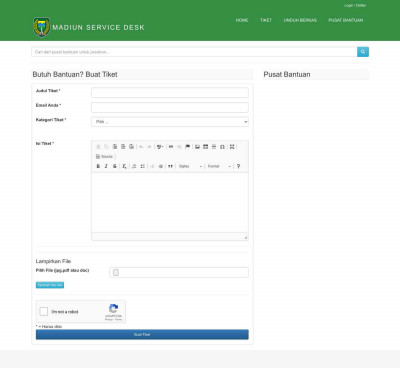Image resolution: width=400 pixels, height=368 pixels.
Task: Click the Remove Format icon
Action: tap(124, 166)
